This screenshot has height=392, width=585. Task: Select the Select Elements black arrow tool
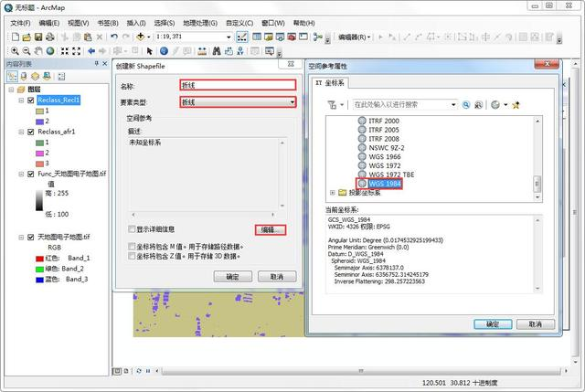(x=150, y=51)
